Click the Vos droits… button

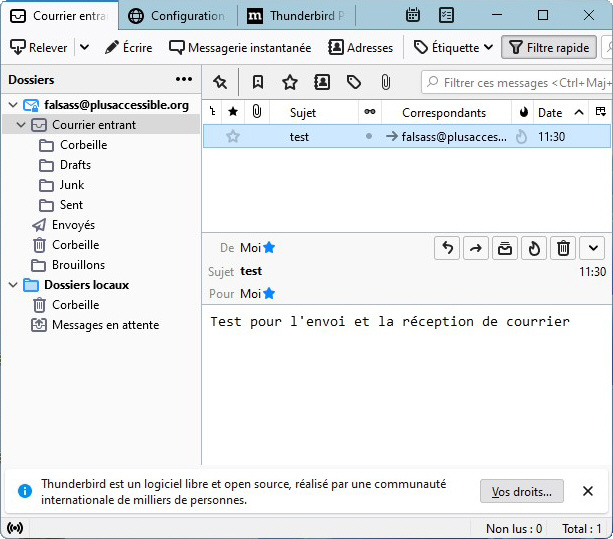[x=521, y=491]
